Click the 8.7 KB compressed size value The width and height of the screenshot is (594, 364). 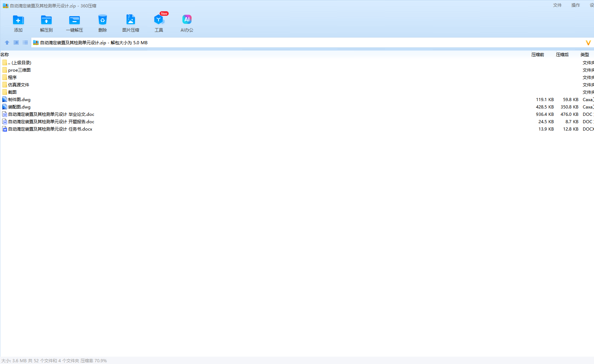tap(572, 122)
